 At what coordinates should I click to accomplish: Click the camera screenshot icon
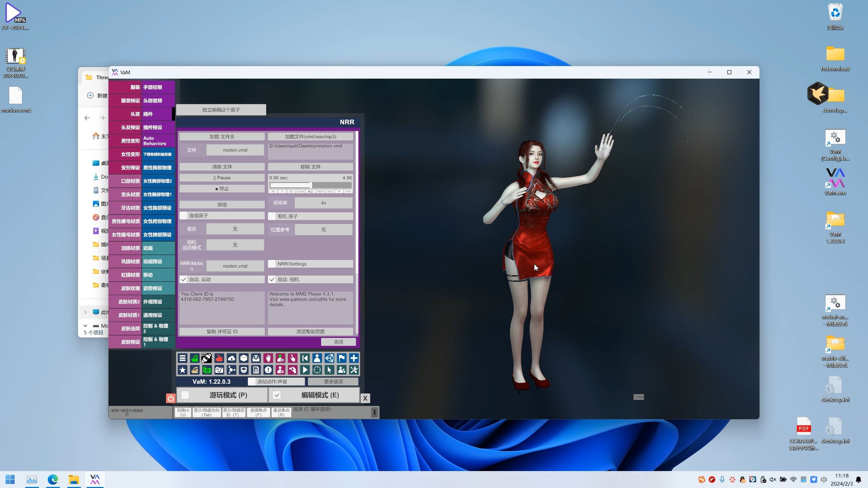coord(219,370)
